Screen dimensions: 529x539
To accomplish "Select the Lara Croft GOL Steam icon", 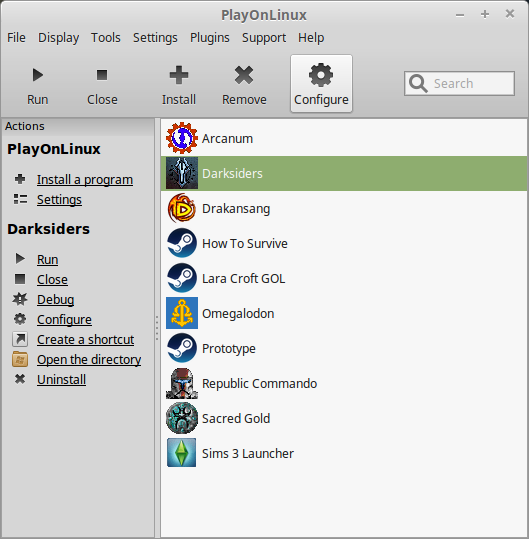I will click(x=182, y=278).
